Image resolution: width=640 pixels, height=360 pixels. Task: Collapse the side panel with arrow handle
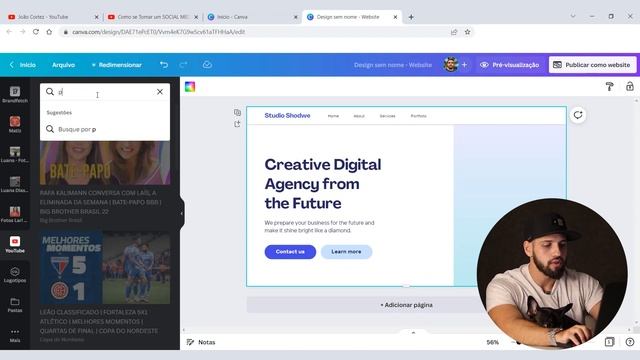coord(182,213)
